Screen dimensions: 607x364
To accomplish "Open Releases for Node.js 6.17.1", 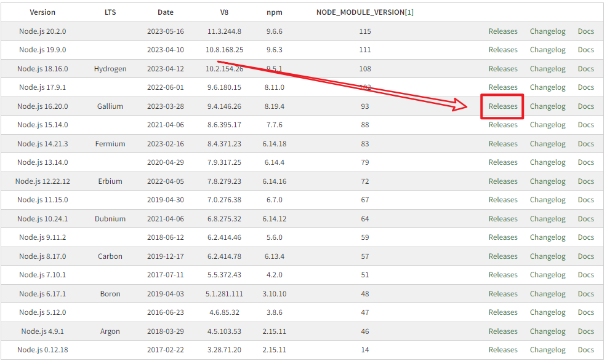I will [x=503, y=294].
